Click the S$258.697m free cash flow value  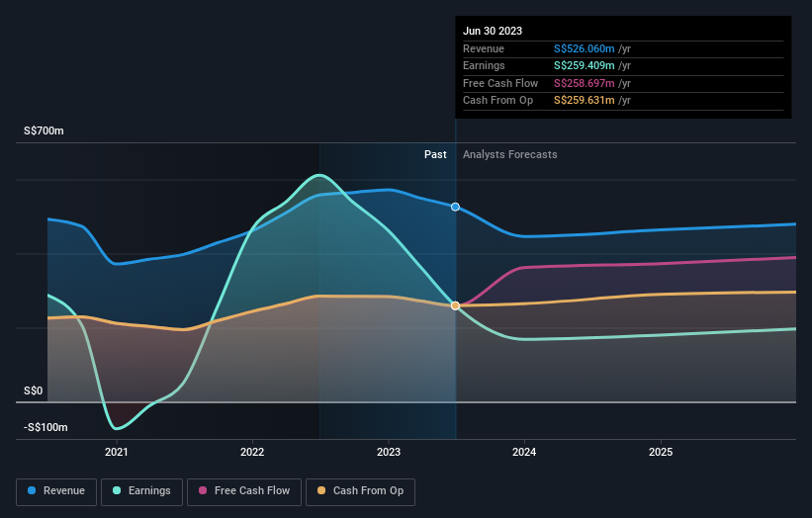point(585,83)
